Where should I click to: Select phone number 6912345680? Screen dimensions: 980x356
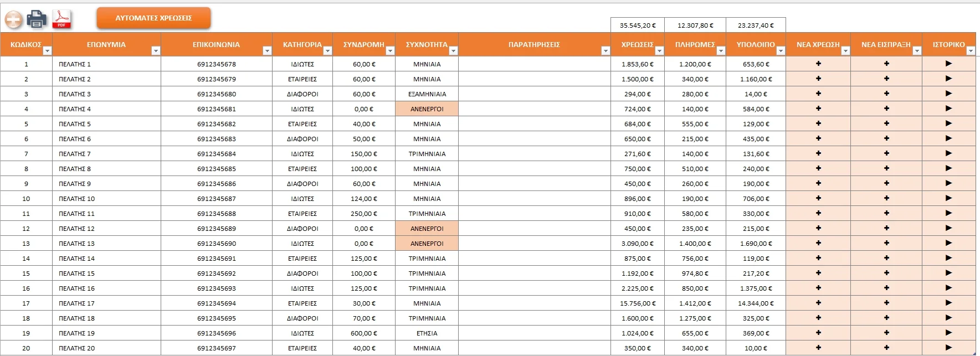[x=217, y=94]
